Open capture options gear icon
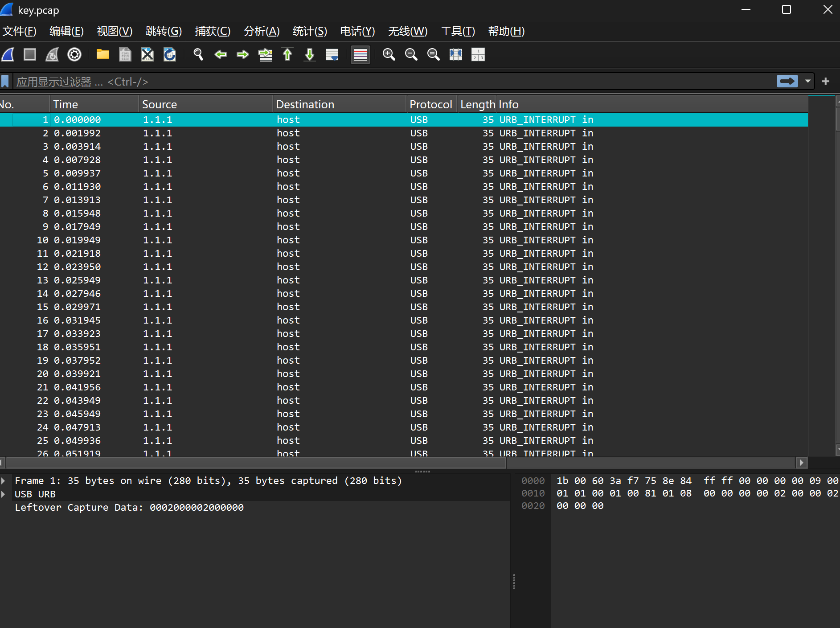The height and width of the screenshot is (628, 840). pos(74,54)
